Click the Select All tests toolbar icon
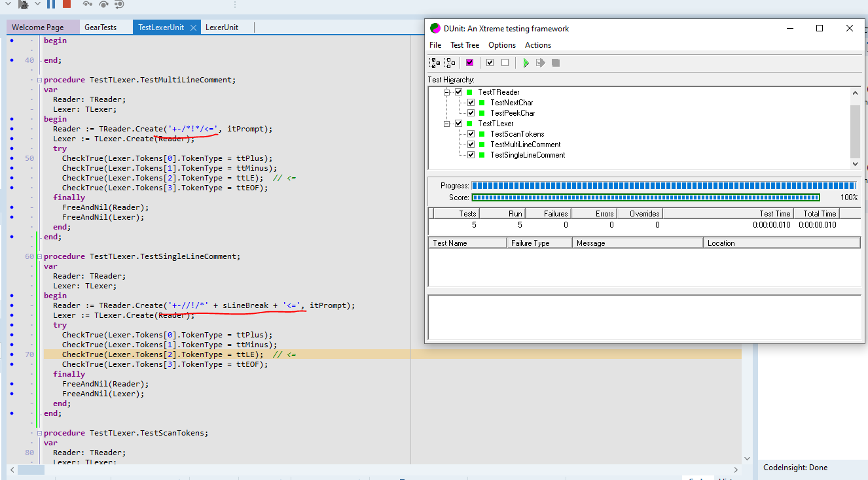The height and width of the screenshot is (480, 868). pyautogui.click(x=490, y=63)
